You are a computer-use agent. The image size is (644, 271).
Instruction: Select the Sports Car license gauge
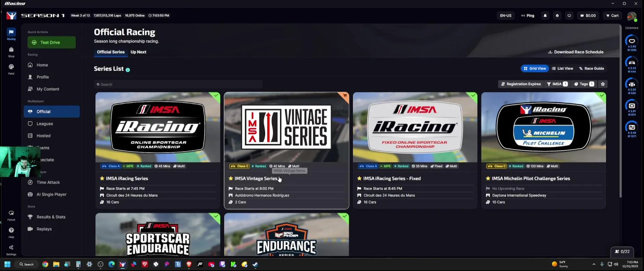632,65
